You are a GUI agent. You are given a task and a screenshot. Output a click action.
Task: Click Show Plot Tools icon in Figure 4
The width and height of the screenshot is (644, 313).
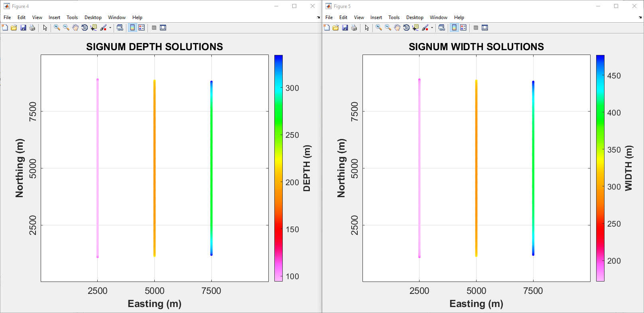(163, 27)
